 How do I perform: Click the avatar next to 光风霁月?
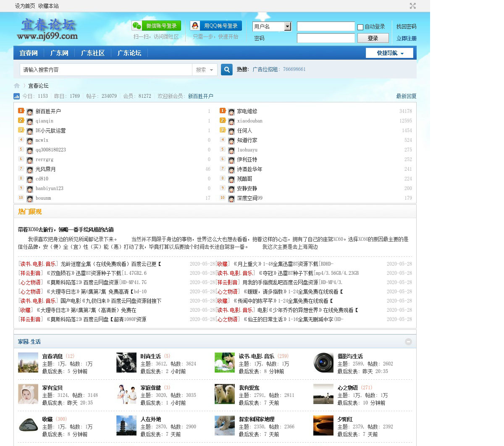(30, 170)
